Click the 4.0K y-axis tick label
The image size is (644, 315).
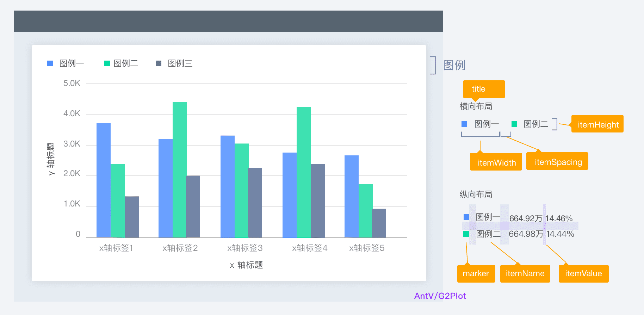coord(72,113)
